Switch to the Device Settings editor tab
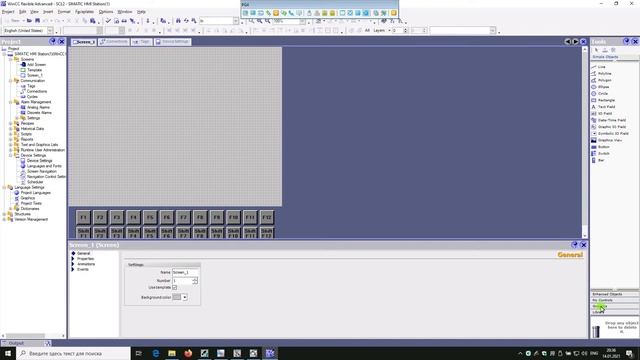 tap(172, 42)
